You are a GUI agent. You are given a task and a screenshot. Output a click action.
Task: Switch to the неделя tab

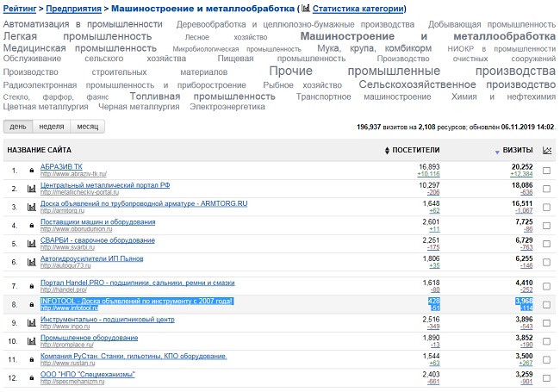pyautogui.click(x=52, y=127)
